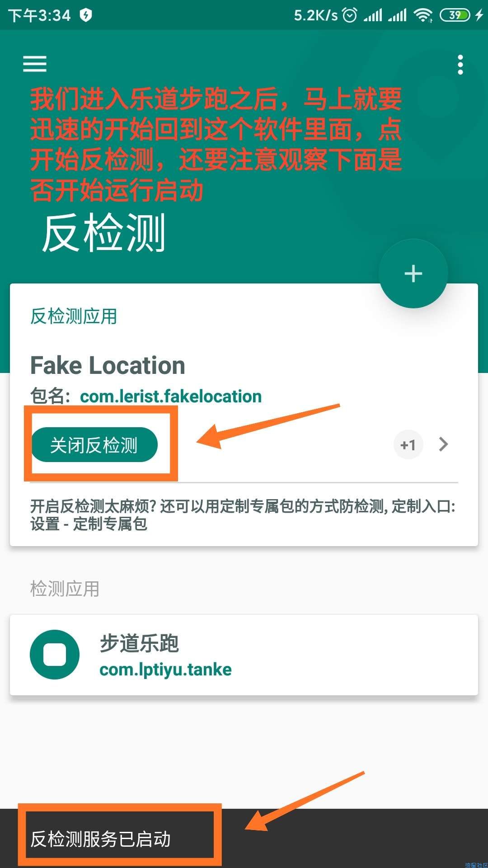The width and height of the screenshot is (488, 868).
Task: Open the +1 additional apps badge
Action: pos(408,445)
